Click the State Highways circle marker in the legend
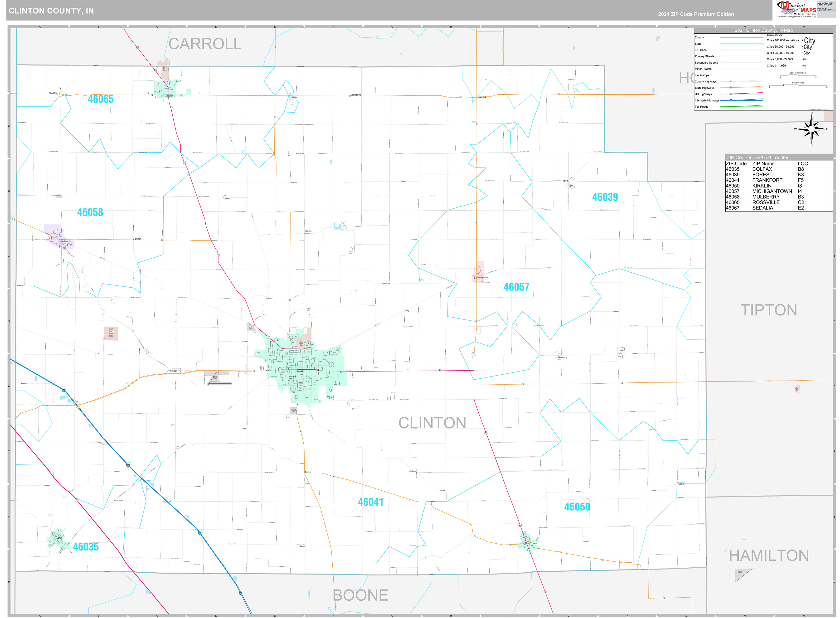The image size is (840, 618). coord(731,87)
